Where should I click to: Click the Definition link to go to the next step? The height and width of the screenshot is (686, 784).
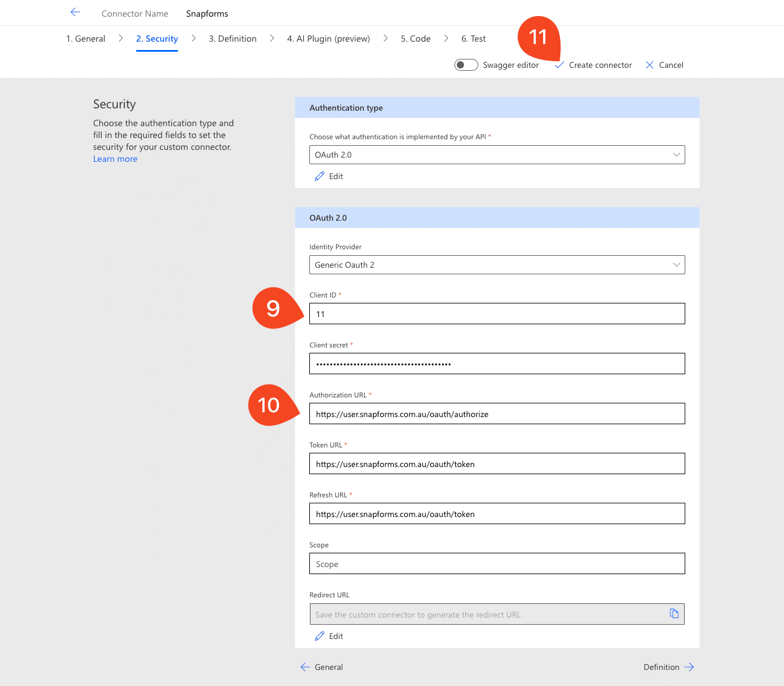coord(669,667)
